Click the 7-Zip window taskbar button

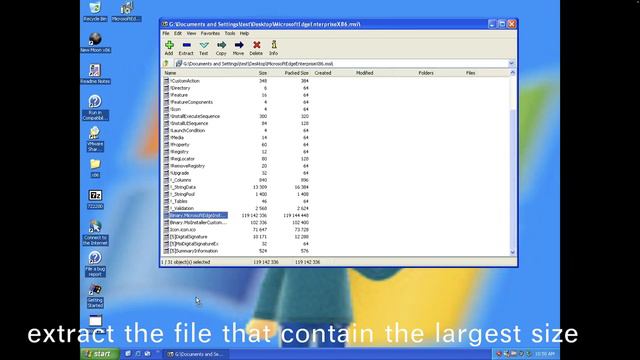[x=196, y=354]
